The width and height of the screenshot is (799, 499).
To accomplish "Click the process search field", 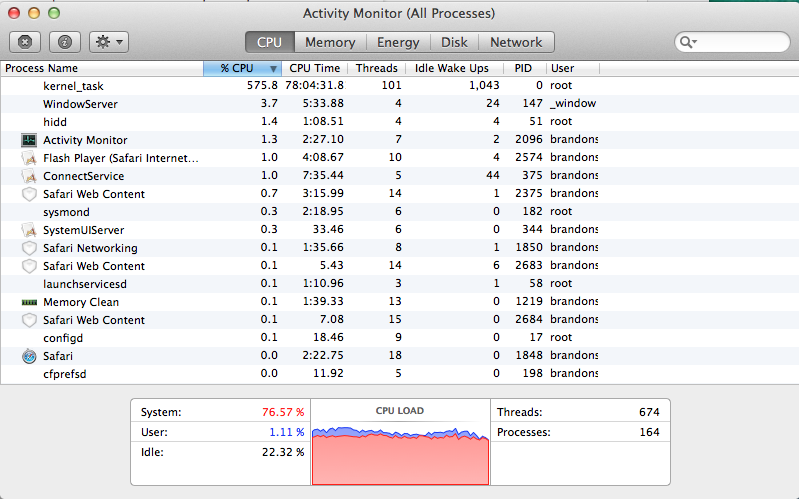I will click(x=732, y=42).
